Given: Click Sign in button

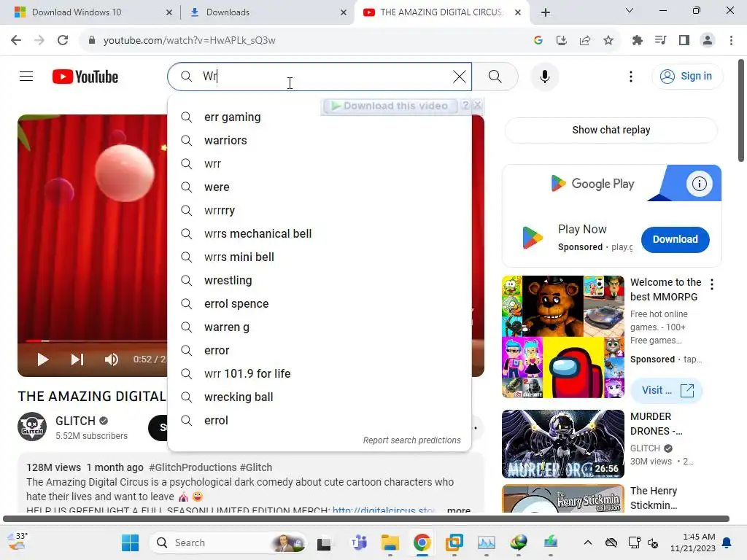Looking at the screenshot, I should (x=687, y=76).
